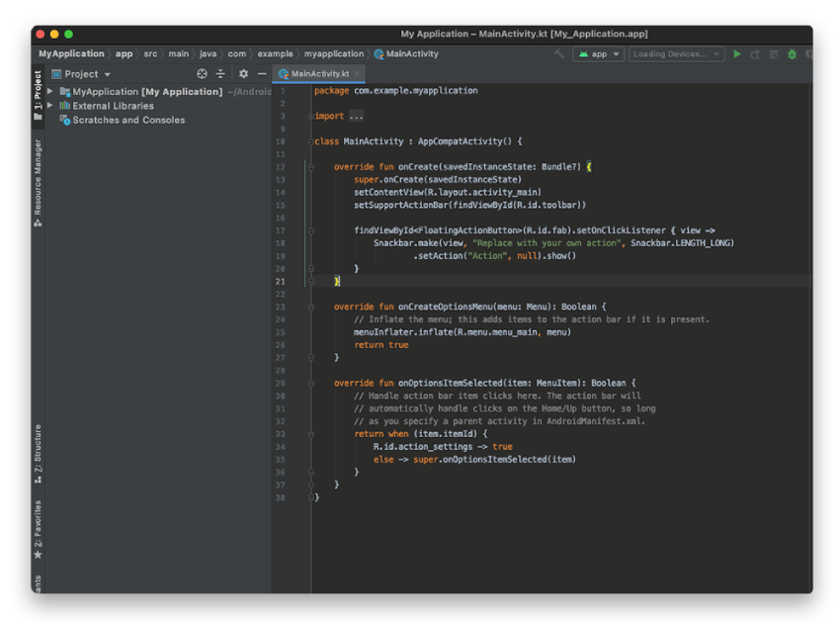Viewport: 840px width, 623px height.
Task: Expand the External Libraries node
Action: coord(50,106)
